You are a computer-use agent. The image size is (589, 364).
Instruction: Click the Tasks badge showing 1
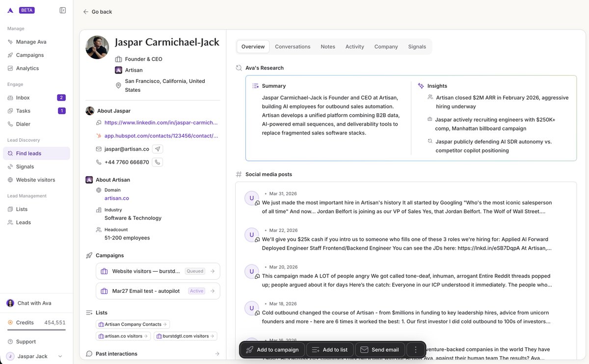(x=61, y=111)
